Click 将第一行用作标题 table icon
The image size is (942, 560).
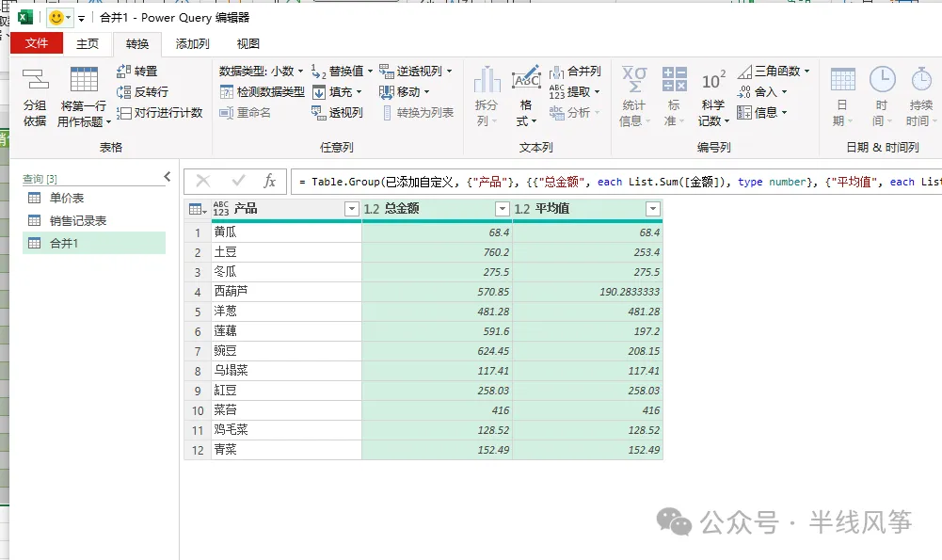84,79
